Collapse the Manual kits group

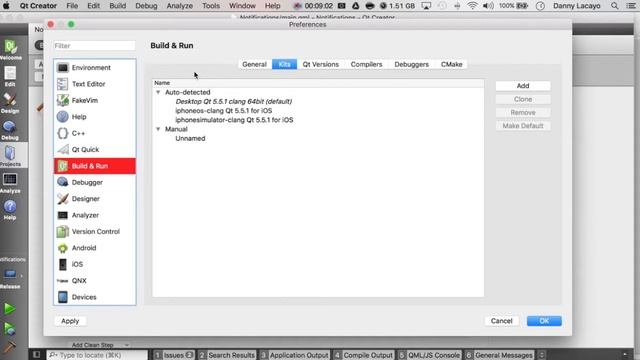coord(158,129)
